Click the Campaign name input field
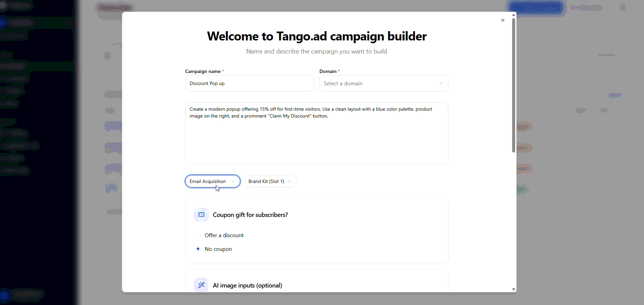This screenshot has width=644, height=305. click(x=249, y=83)
